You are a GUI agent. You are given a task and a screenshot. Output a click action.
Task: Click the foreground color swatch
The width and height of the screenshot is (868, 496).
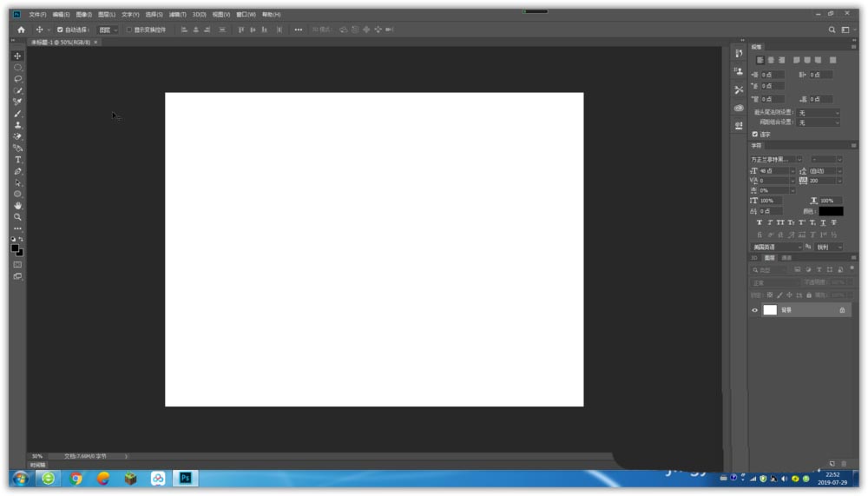pos(15,248)
